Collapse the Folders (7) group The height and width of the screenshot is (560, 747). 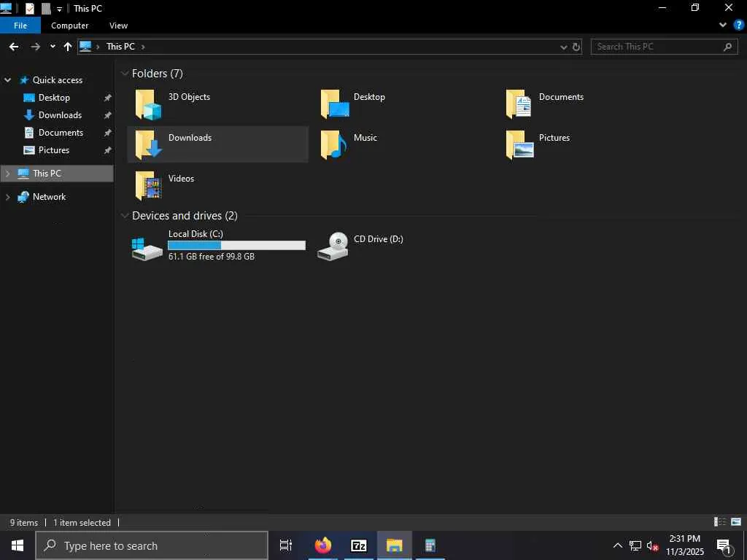[125, 74]
